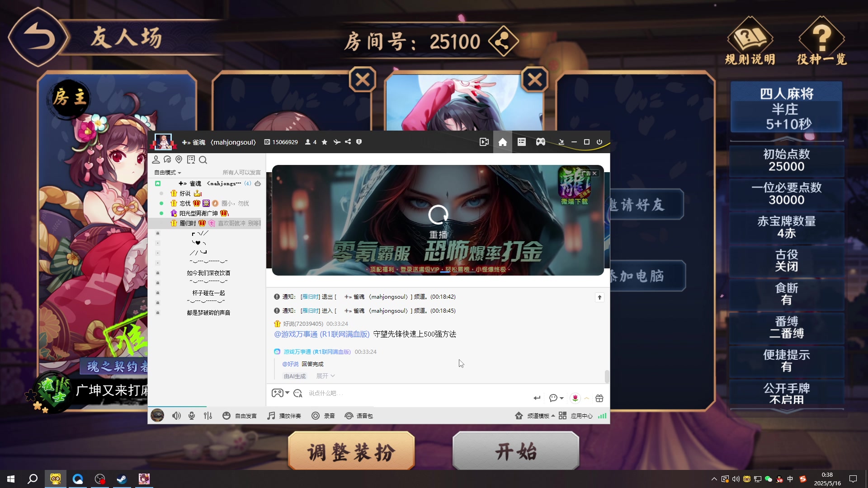Toggle the speaker volume icon

click(176, 416)
